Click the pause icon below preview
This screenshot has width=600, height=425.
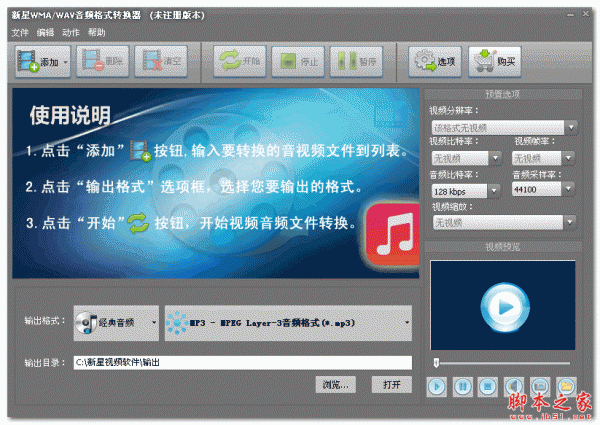463,387
